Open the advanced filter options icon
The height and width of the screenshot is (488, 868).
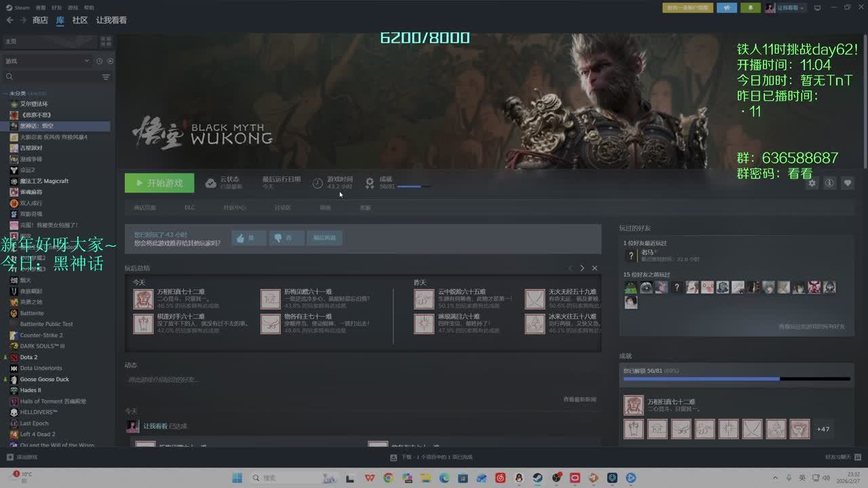(106, 77)
